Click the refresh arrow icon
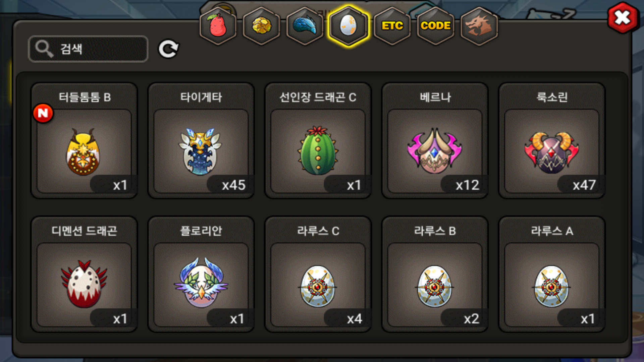Image resolution: width=644 pixels, height=362 pixels. click(x=168, y=49)
